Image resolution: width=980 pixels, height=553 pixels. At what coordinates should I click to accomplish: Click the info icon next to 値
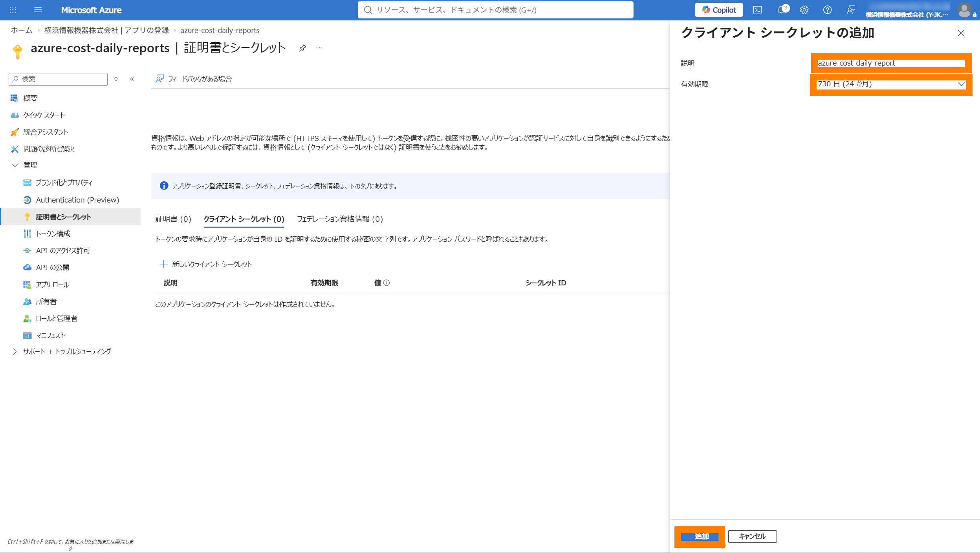pos(387,283)
